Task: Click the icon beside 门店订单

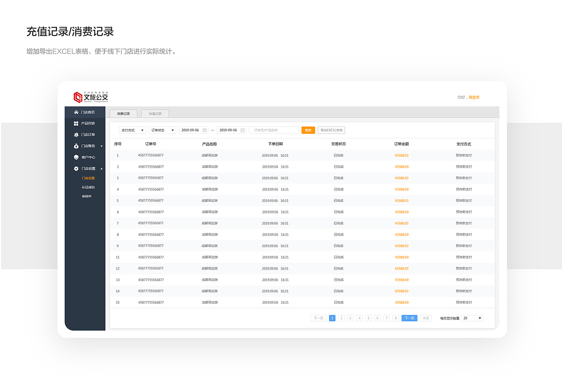Action: [x=76, y=135]
